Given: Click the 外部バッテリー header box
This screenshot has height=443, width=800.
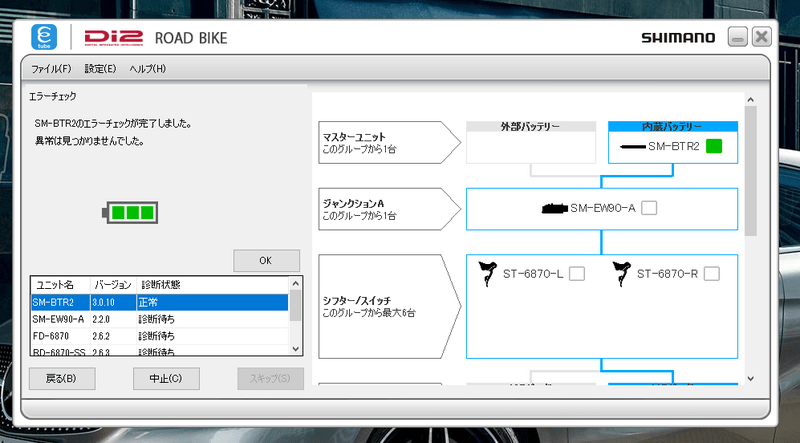Looking at the screenshot, I should pyautogui.click(x=531, y=127).
